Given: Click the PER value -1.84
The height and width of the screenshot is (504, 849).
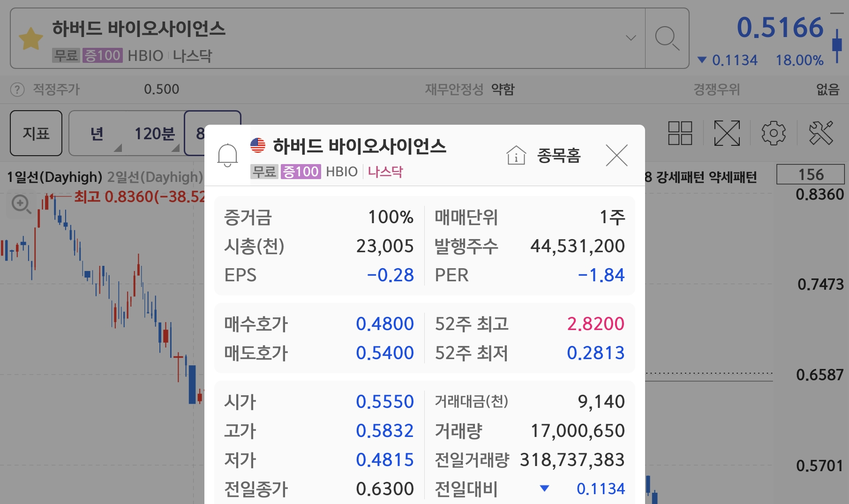Looking at the screenshot, I should [x=601, y=275].
